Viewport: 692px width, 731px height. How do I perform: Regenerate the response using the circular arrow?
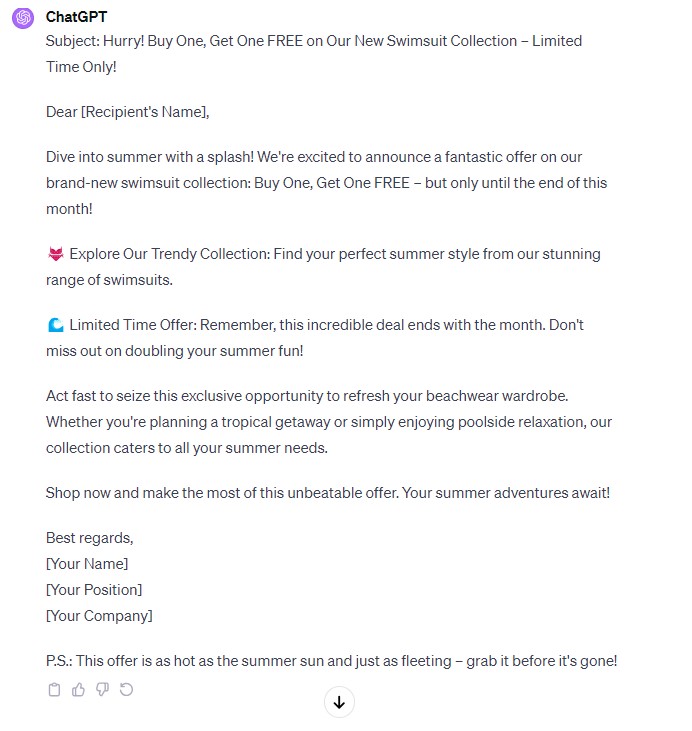coord(126,690)
